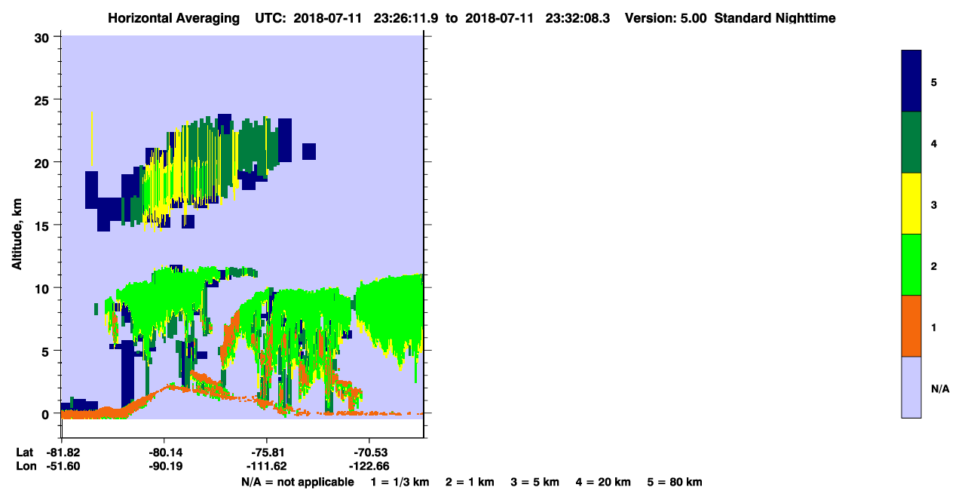Click the dark green 4 color swatch

tap(911, 143)
